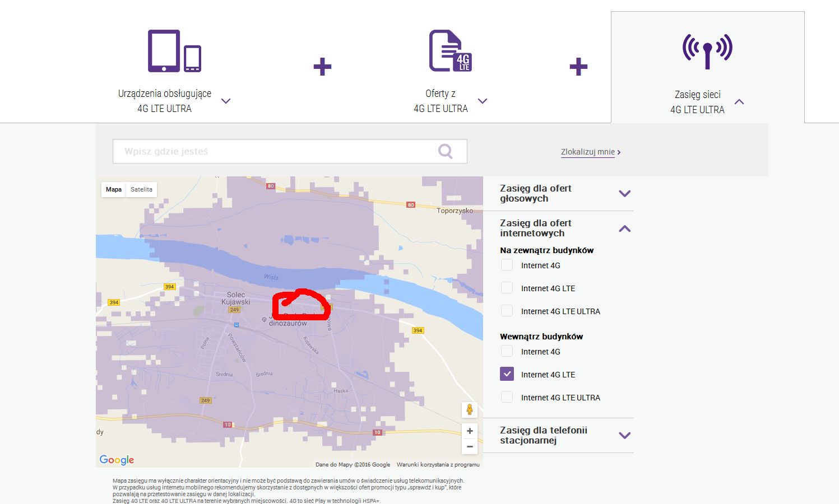The height and width of the screenshot is (504, 839).
Task: Click the search magnifier icon
Action: click(x=445, y=151)
